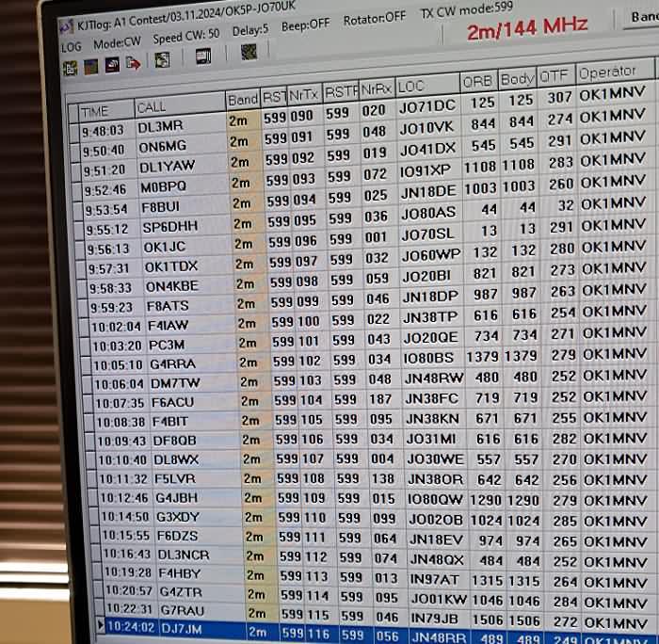Viewport: 659px width, 644px height.
Task: Select callsign G4JBH
Action: [177, 498]
